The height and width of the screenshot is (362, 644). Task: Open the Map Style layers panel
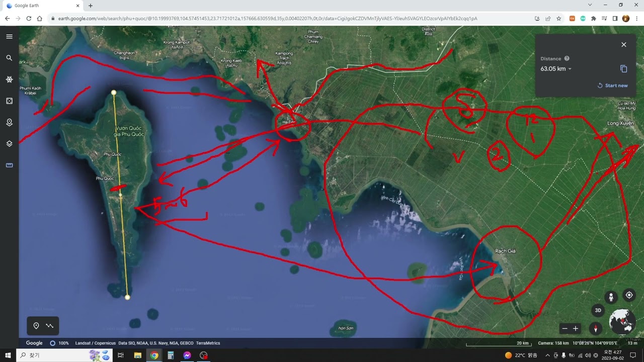tap(9, 144)
